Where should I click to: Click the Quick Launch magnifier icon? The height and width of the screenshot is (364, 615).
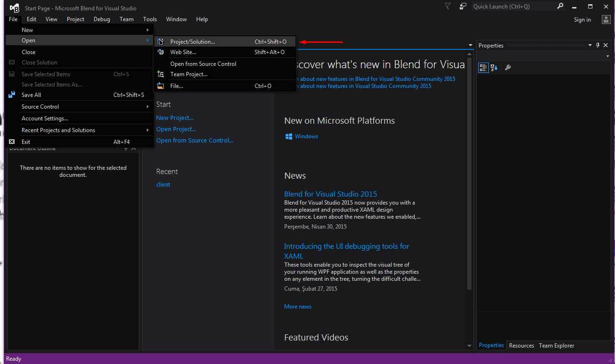click(560, 6)
